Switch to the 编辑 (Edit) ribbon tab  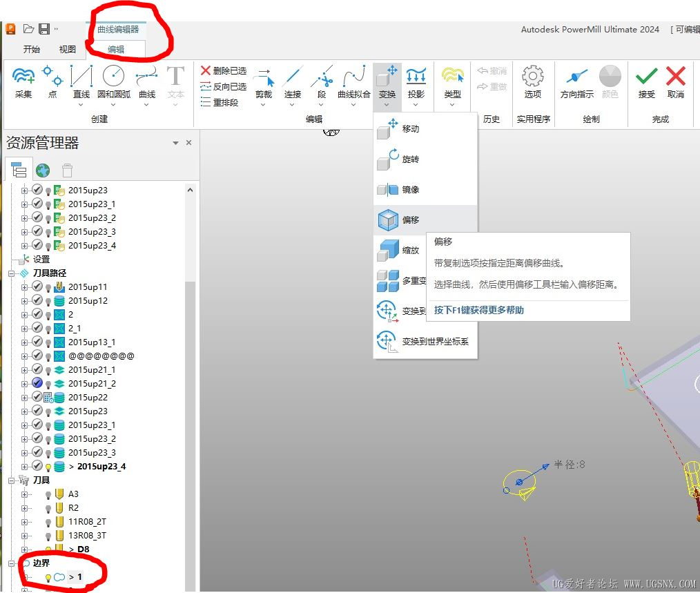(115, 49)
